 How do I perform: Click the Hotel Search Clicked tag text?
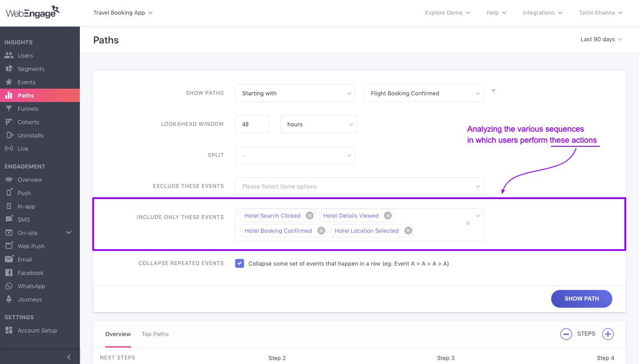pyautogui.click(x=272, y=216)
